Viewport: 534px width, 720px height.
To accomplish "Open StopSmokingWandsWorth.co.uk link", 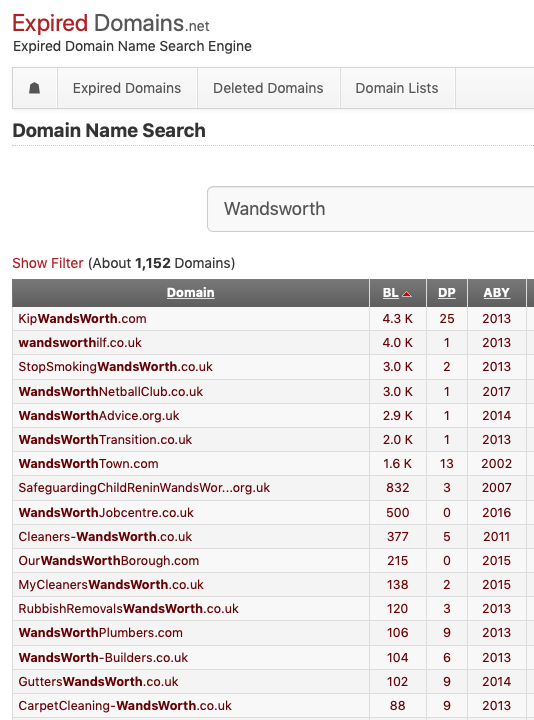I will [x=115, y=367].
